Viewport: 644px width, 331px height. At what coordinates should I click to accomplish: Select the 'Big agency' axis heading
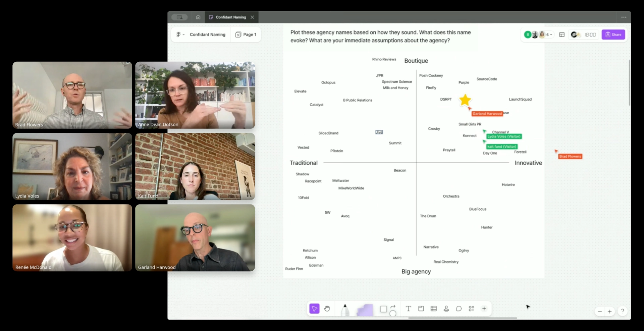(x=416, y=272)
